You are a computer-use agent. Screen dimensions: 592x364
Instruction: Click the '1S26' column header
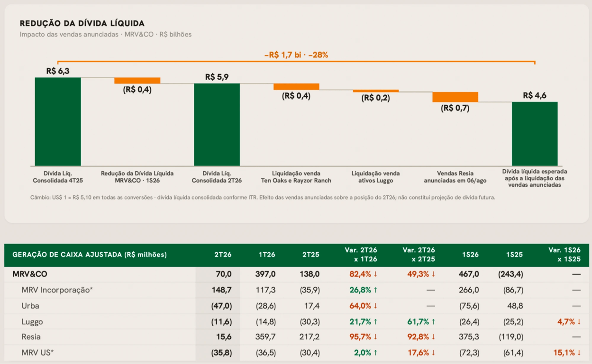point(470,255)
